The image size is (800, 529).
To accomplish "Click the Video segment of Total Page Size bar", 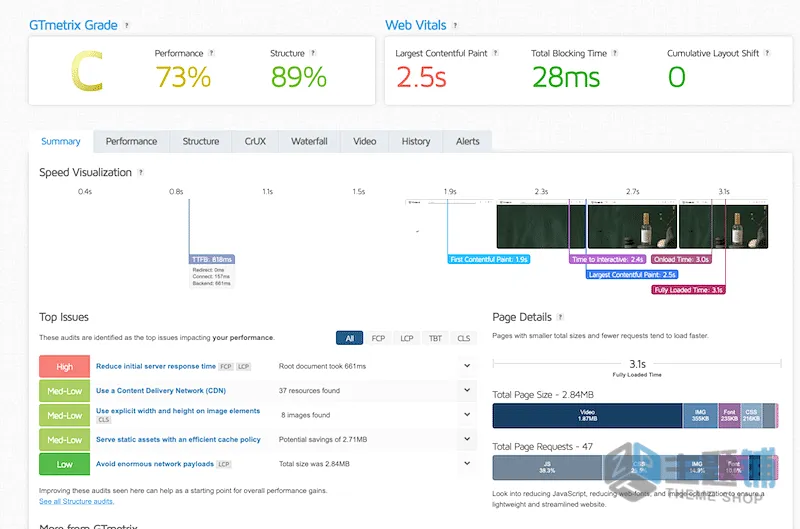I will 587,415.
